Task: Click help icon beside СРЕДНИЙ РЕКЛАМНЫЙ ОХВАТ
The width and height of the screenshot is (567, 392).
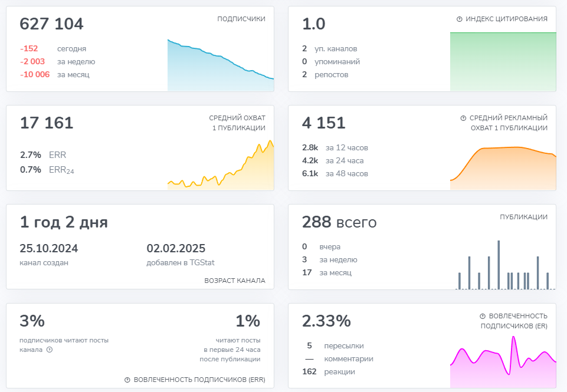Action: pyautogui.click(x=463, y=118)
